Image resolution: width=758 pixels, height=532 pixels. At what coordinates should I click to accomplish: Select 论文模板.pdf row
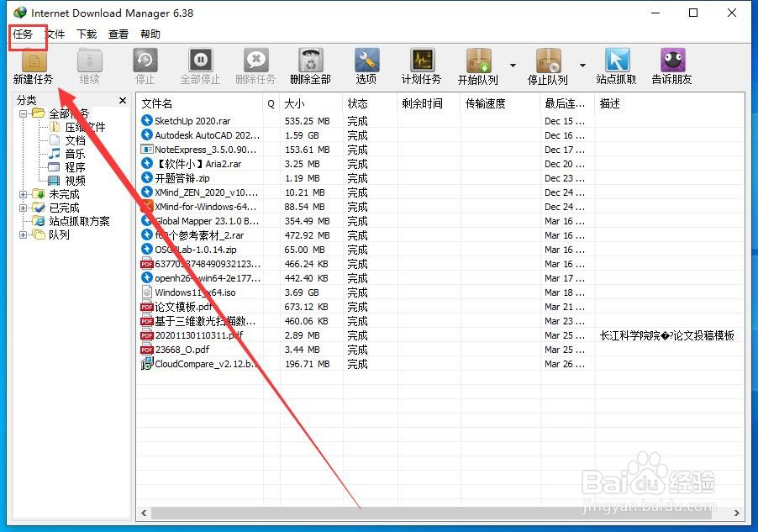pos(440,307)
